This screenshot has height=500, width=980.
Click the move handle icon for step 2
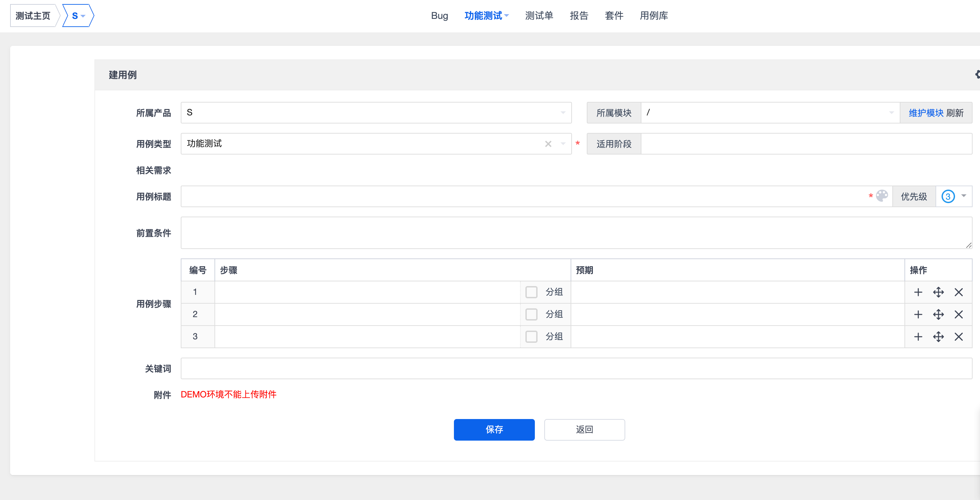[938, 314]
